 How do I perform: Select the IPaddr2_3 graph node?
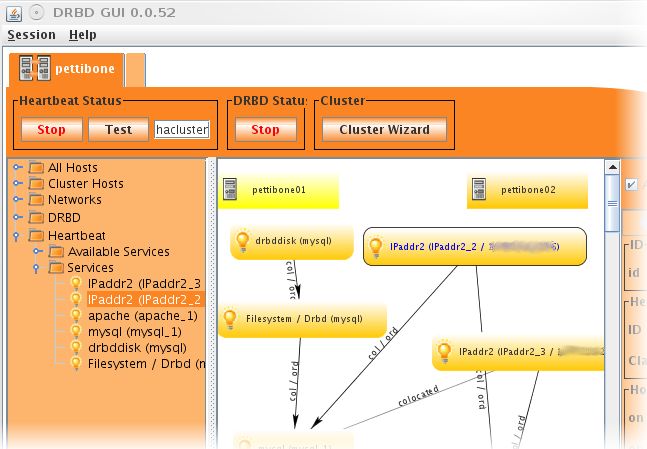click(518, 352)
